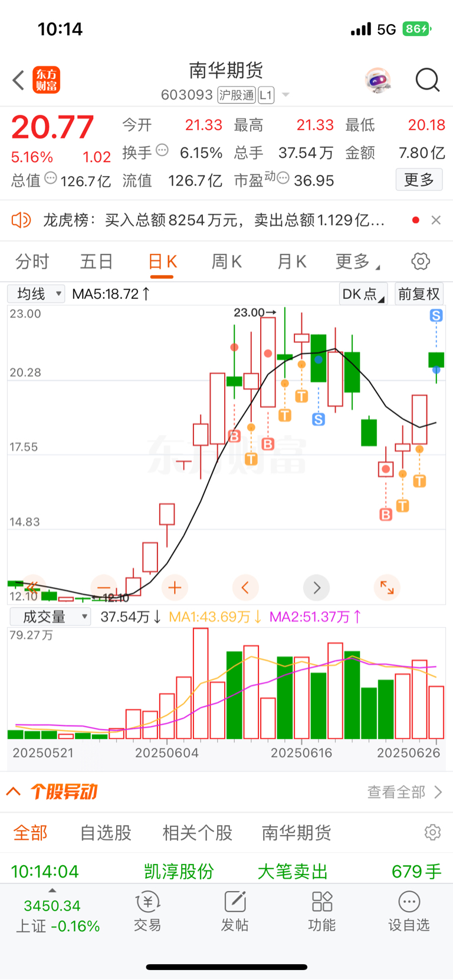Open the 交易 trading icon

(147, 912)
